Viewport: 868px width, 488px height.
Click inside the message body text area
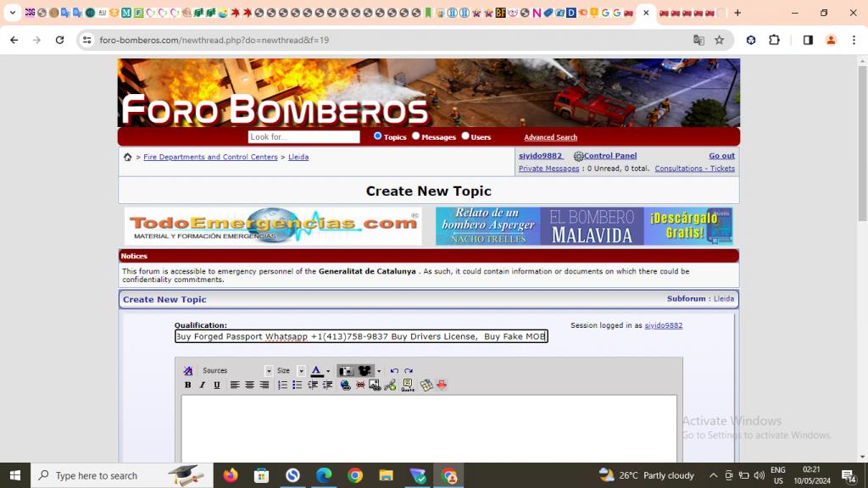click(429, 428)
